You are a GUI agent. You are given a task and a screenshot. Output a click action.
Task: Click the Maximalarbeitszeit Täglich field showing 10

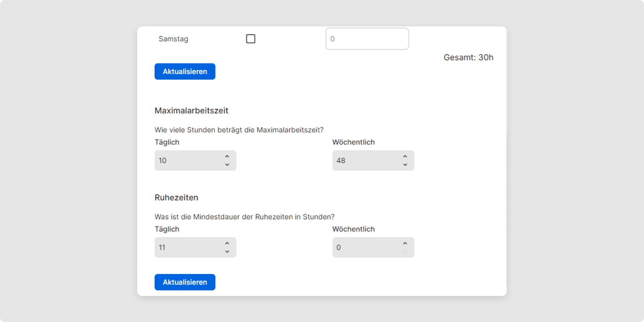point(195,160)
